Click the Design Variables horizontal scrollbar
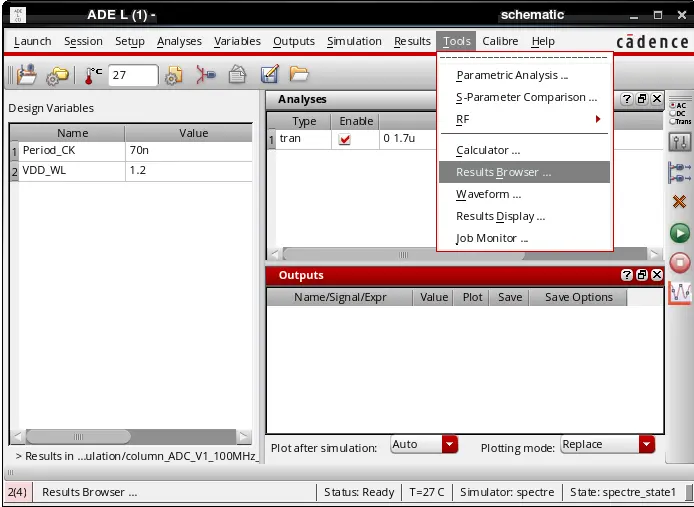This screenshot has width=694, height=507. click(x=130, y=437)
